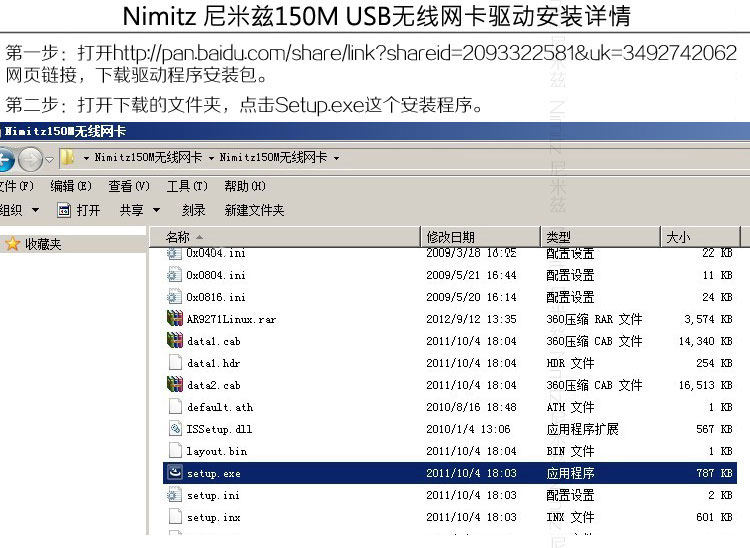The width and height of the screenshot is (750, 548).
Task: Select the file name 0x0804.ini
Action: 216,275
